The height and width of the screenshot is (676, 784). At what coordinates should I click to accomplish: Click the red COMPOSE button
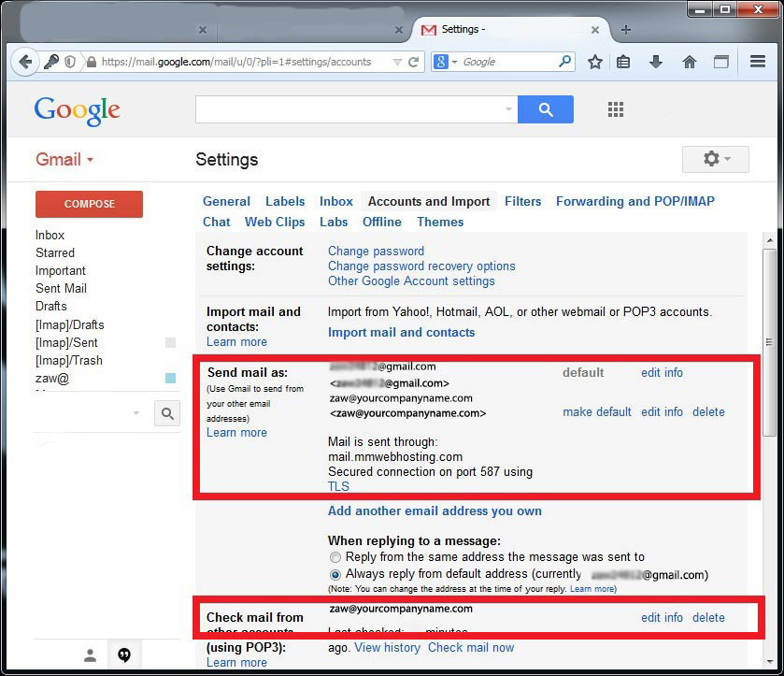[x=89, y=204]
